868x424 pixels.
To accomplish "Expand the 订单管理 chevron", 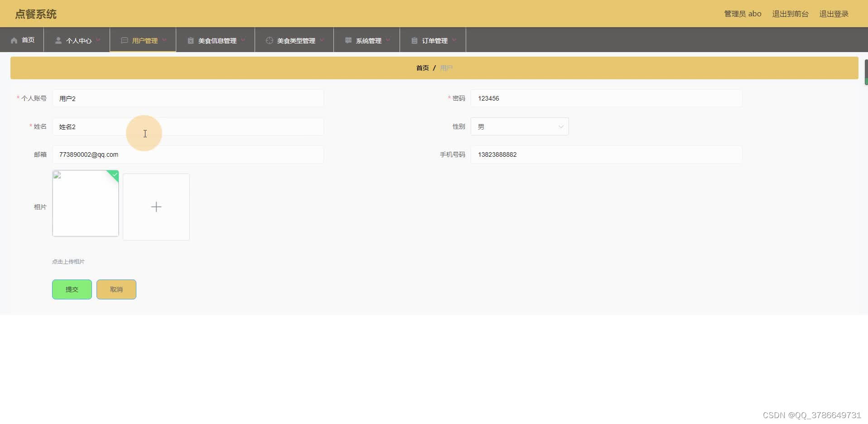I will click(x=454, y=40).
